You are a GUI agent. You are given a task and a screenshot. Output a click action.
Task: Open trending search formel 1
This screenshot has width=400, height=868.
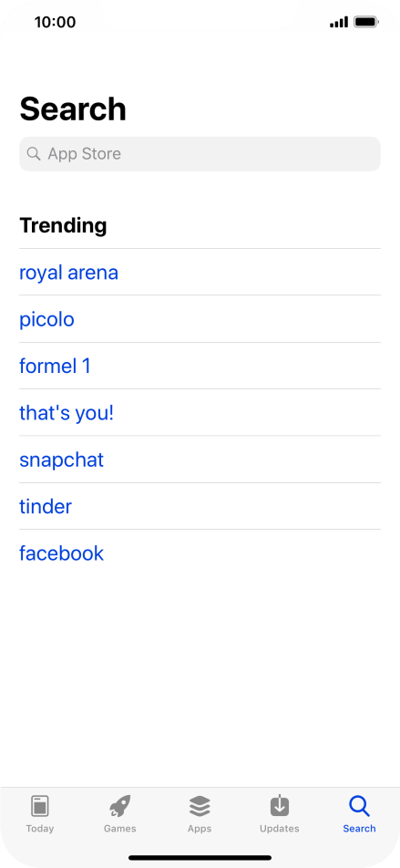[x=55, y=366]
